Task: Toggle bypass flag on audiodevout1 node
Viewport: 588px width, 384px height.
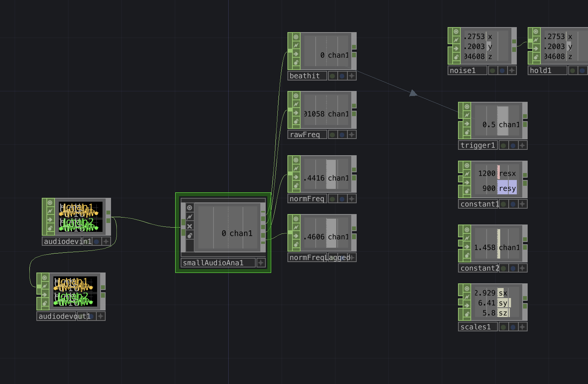Action: (45, 295)
